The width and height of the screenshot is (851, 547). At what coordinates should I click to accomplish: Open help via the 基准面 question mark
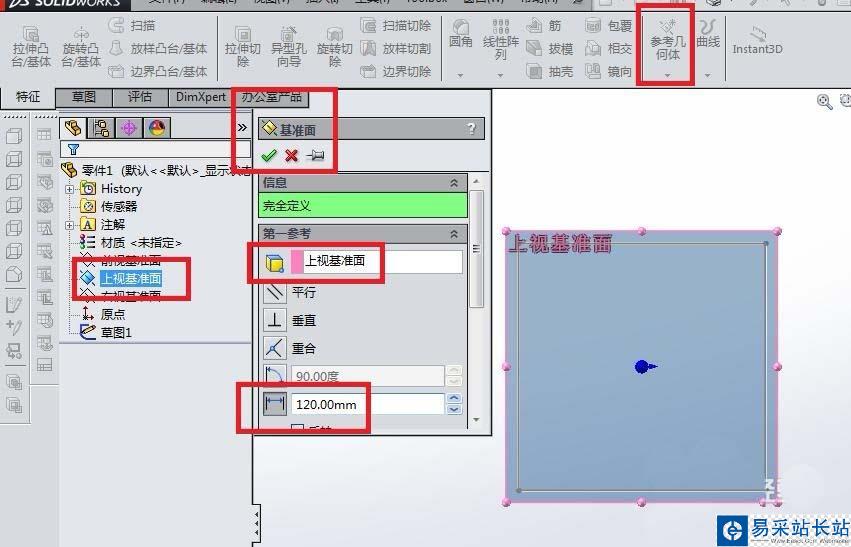pyautogui.click(x=472, y=129)
